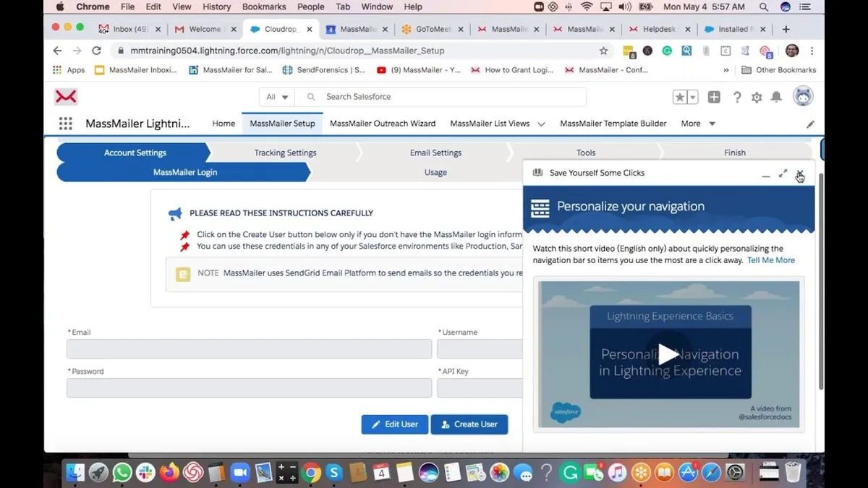Viewport: 868px width, 488px height.
Task: Open the Global Actions plus icon
Action: tap(714, 97)
